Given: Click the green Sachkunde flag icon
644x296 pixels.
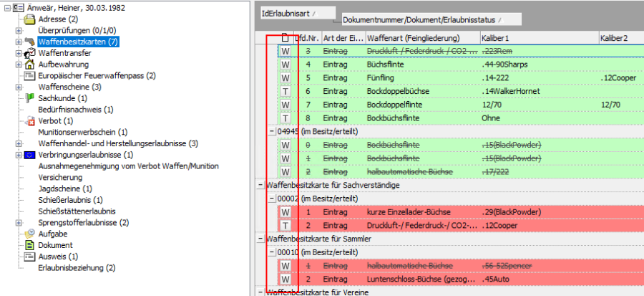Looking at the screenshot, I should (29, 97).
